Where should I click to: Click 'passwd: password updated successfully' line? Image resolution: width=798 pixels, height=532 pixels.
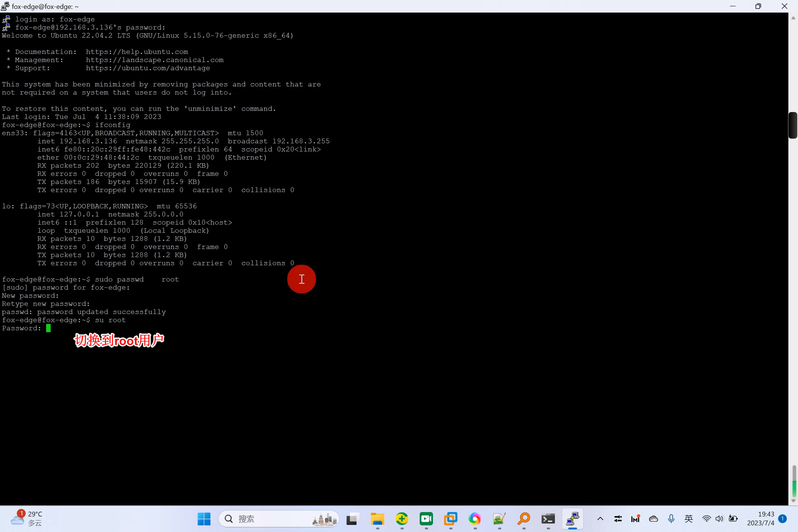[x=84, y=312]
